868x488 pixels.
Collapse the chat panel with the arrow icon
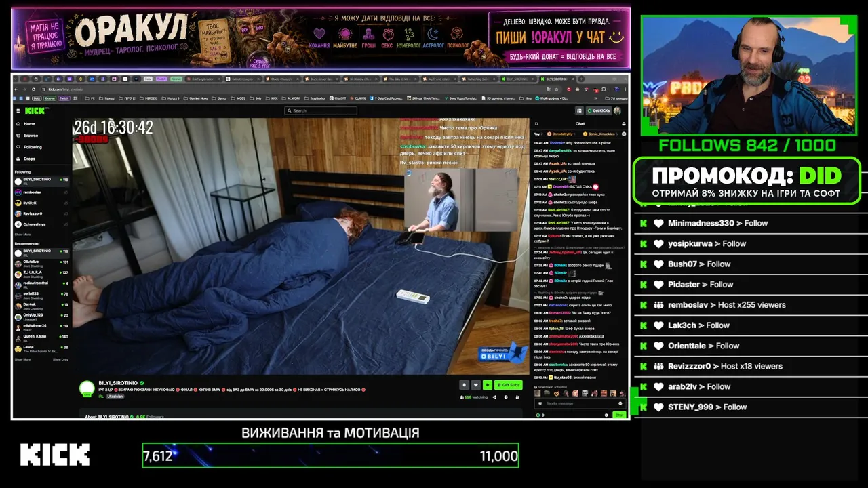tap(538, 124)
